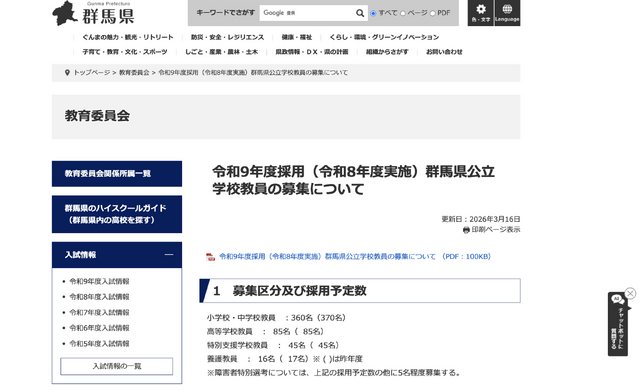Image resolution: width=640 pixels, height=392 pixels.
Task: Click the 養護教員 16名 line
Action: pos(284,359)
